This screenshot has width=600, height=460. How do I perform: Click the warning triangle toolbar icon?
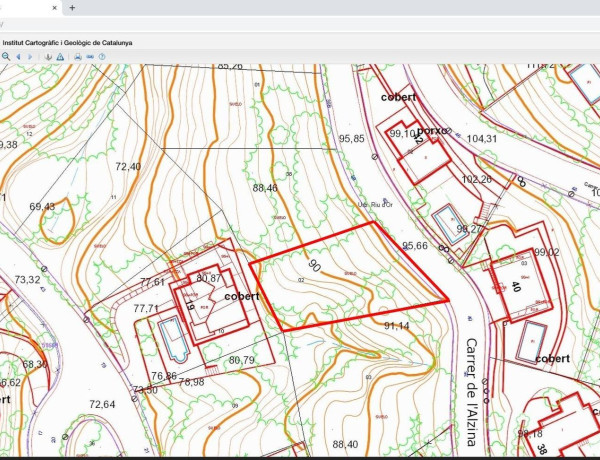[x=60, y=57]
